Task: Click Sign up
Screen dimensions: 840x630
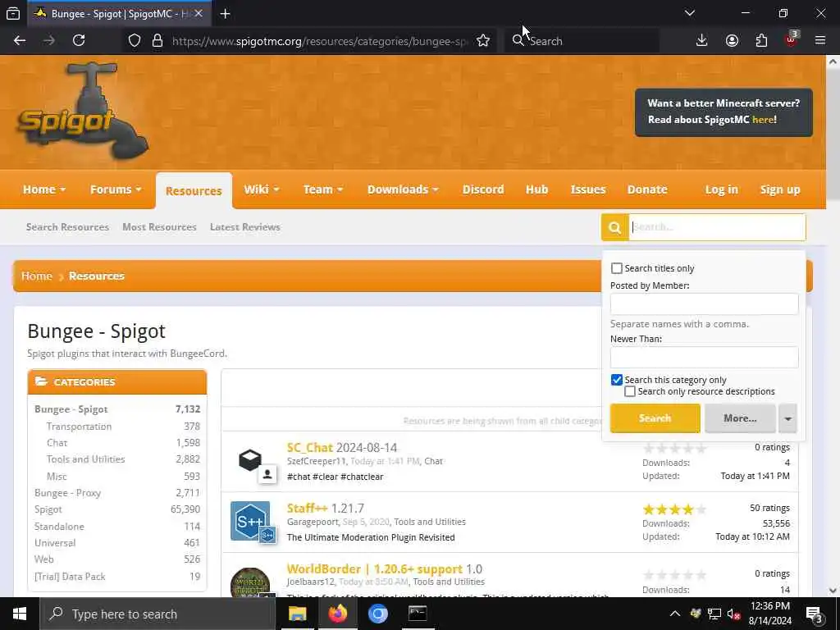Action: tap(780, 189)
